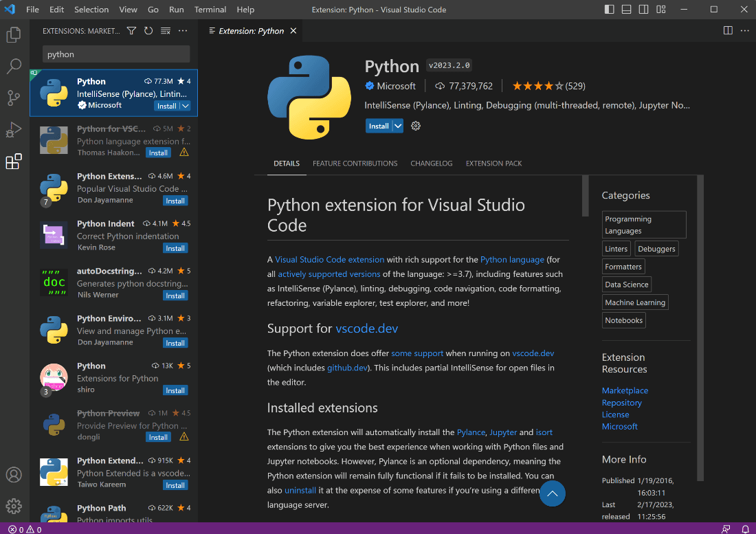Install the Python Indent extension

[x=175, y=248]
